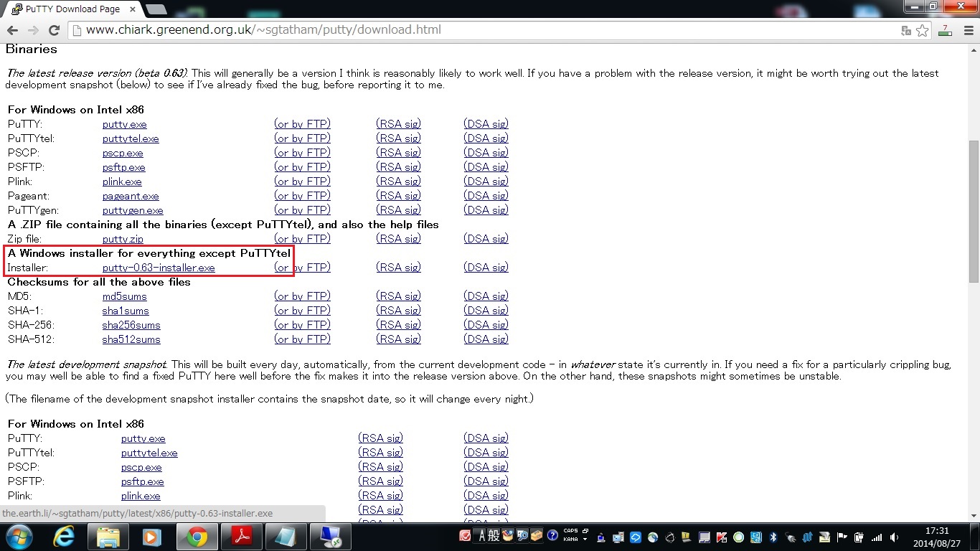Bookmark this page with the star icon
This screenshot has height=551, width=980.
tap(923, 30)
